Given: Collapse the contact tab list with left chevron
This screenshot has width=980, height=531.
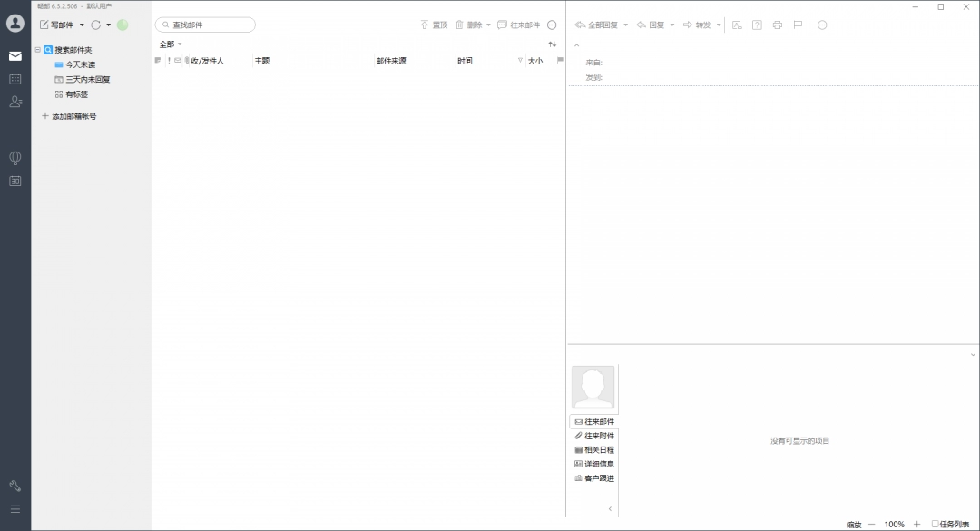Looking at the screenshot, I should [x=610, y=509].
